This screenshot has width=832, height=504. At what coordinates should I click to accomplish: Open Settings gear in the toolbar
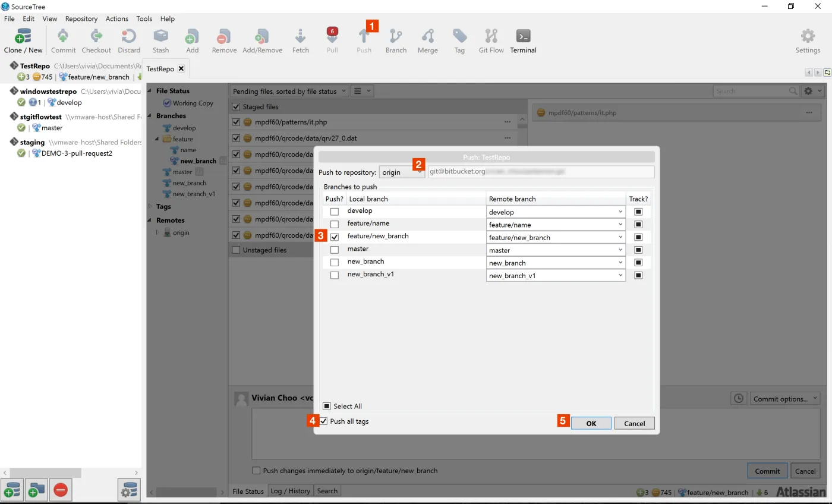click(808, 40)
